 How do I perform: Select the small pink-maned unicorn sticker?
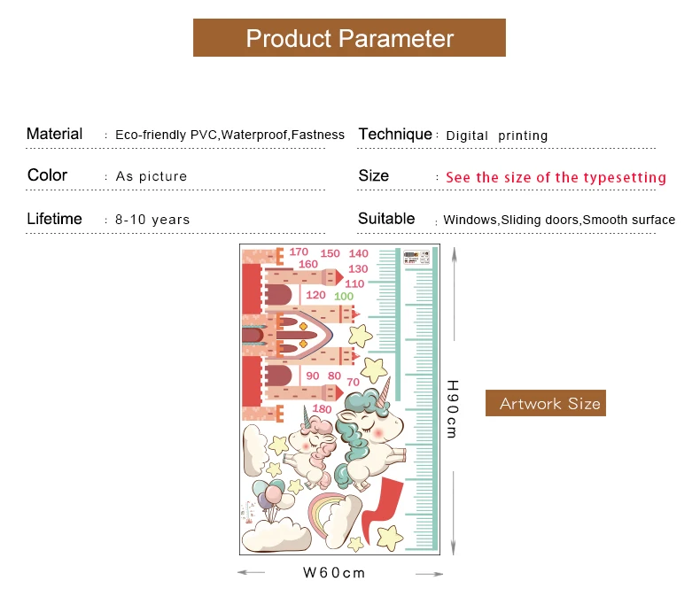[311, 446]
